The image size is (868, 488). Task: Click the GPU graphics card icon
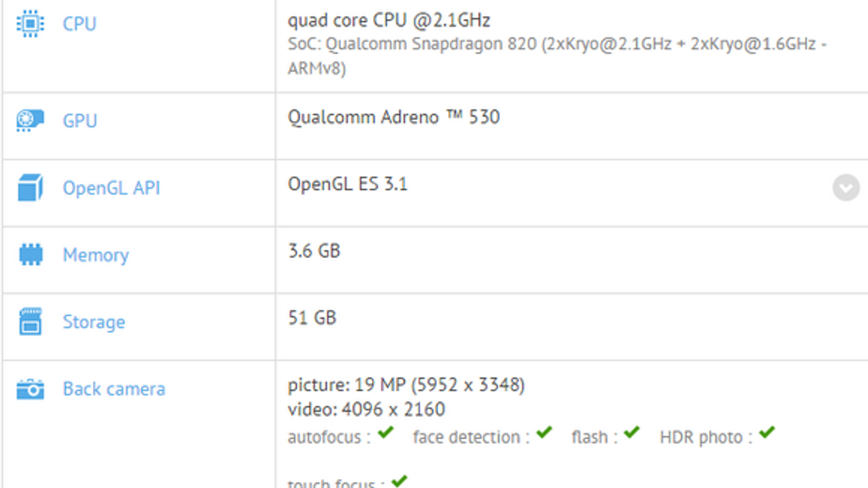(30, 120)
